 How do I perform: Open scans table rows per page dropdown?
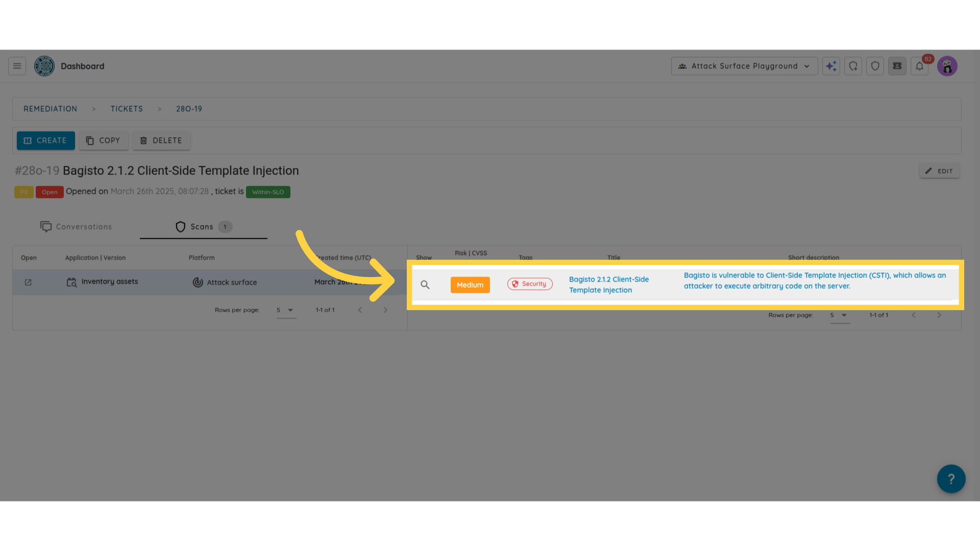pyautogui.click(x=285, y=310)
